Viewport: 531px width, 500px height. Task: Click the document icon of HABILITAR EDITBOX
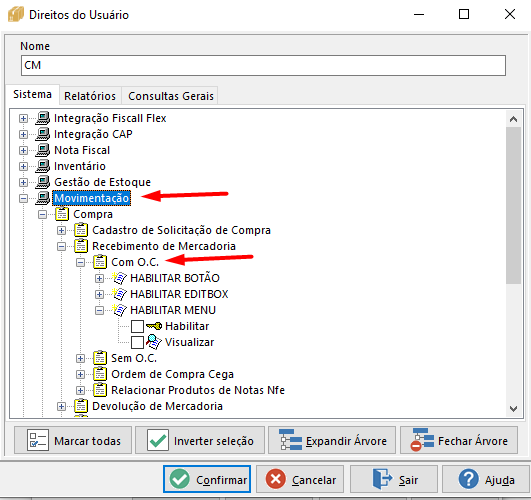coord(119,294)
